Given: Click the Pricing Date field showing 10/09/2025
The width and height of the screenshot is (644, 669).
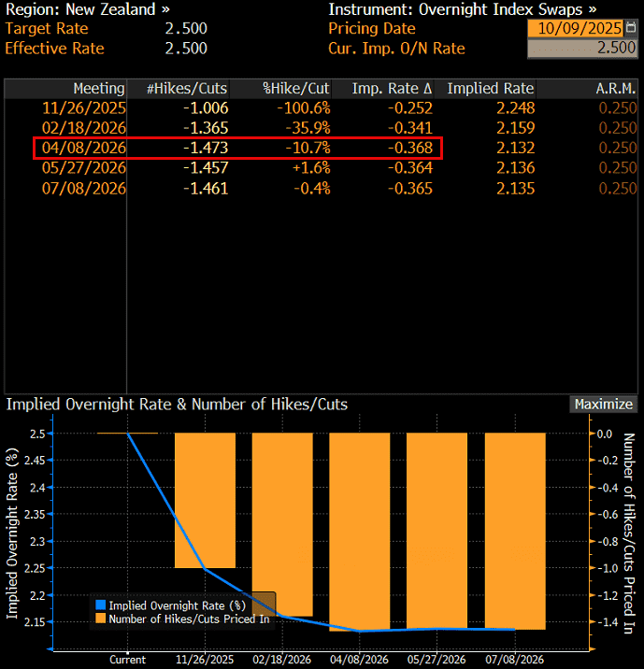Looking at the screenshot, I should [575, 29].
